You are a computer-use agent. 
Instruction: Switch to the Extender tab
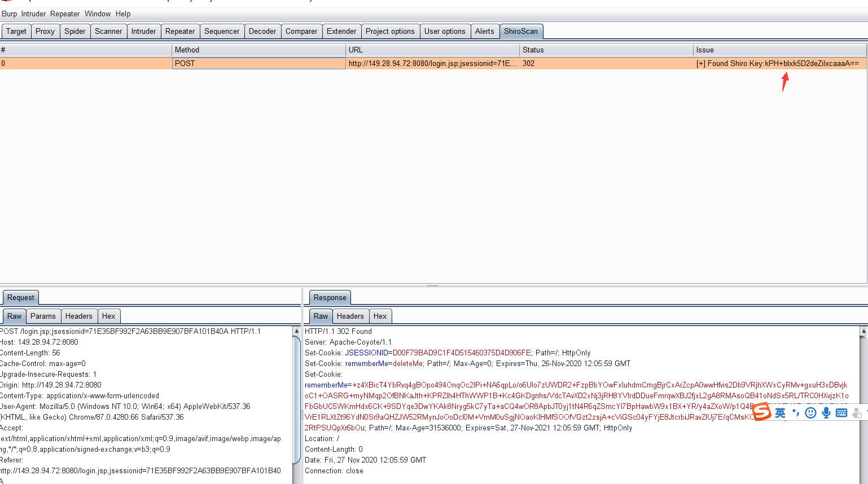click(341, 31)
